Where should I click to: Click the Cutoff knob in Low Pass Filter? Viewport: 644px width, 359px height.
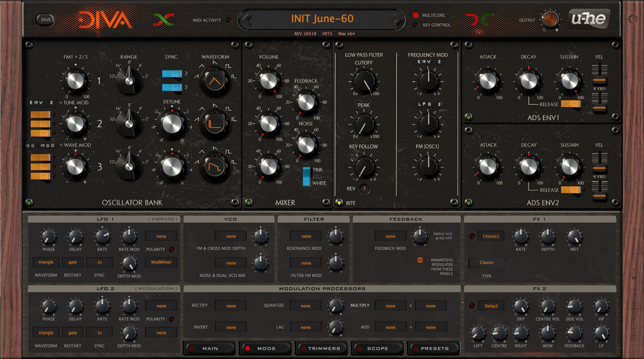(364, 81)
